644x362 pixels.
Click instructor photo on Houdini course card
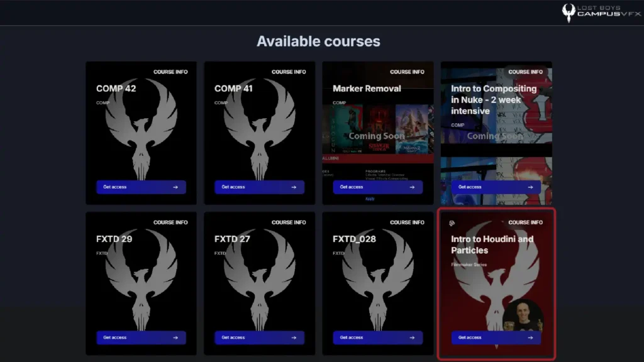coord(523,315)
